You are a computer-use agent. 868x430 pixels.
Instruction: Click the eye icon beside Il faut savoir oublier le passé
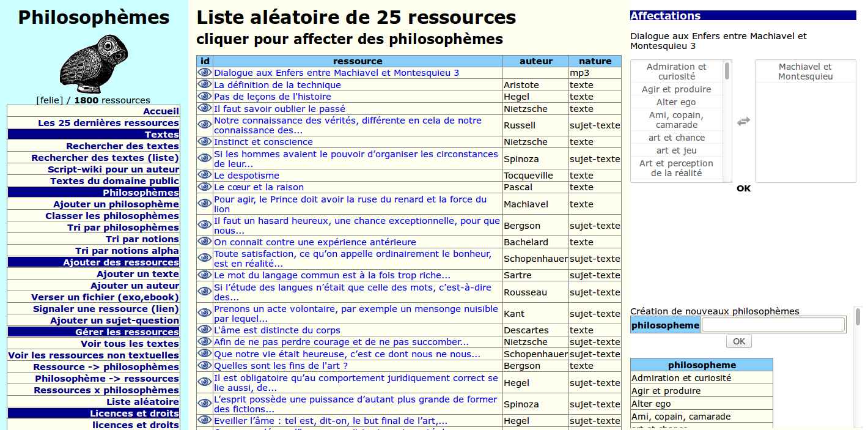tap(204, 108)
